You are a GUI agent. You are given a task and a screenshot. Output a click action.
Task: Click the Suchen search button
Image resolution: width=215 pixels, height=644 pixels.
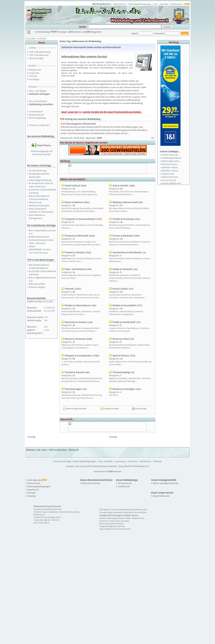(x=167, y=27)
